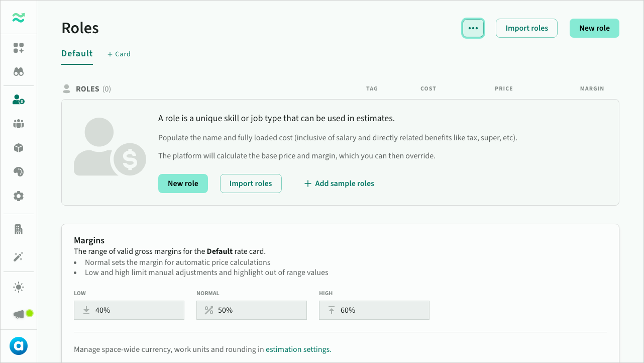Screen dimensions: 644x363
Task: Open the estimation settings link
Action: coord(298,349)
